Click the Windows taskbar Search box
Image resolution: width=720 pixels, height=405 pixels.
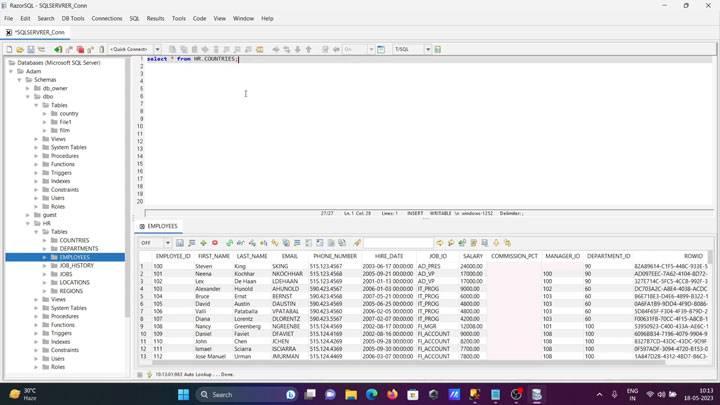(x=247, y=394)
